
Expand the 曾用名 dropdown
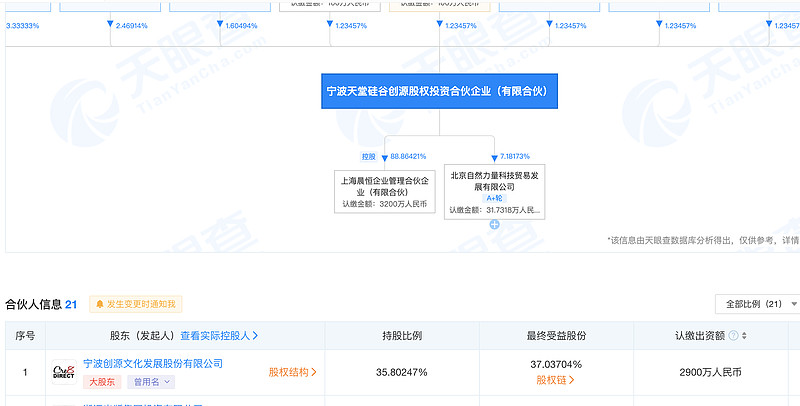[x=151, y=382]
